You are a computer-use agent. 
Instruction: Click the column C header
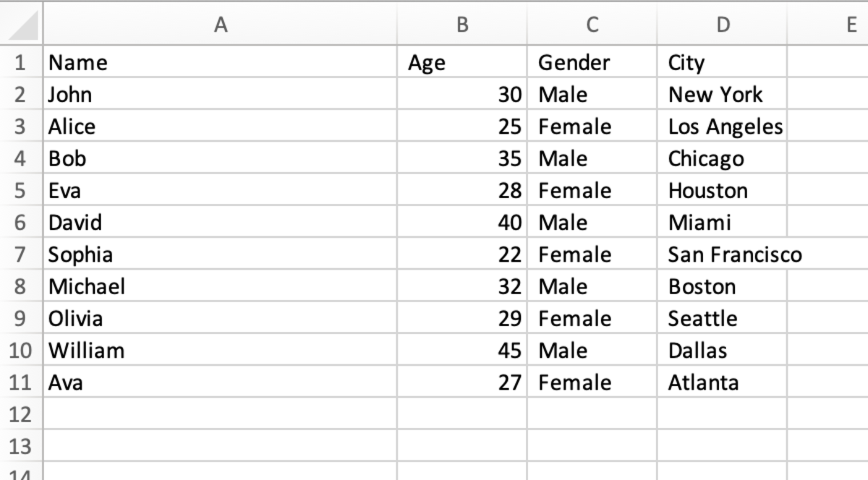592,25
